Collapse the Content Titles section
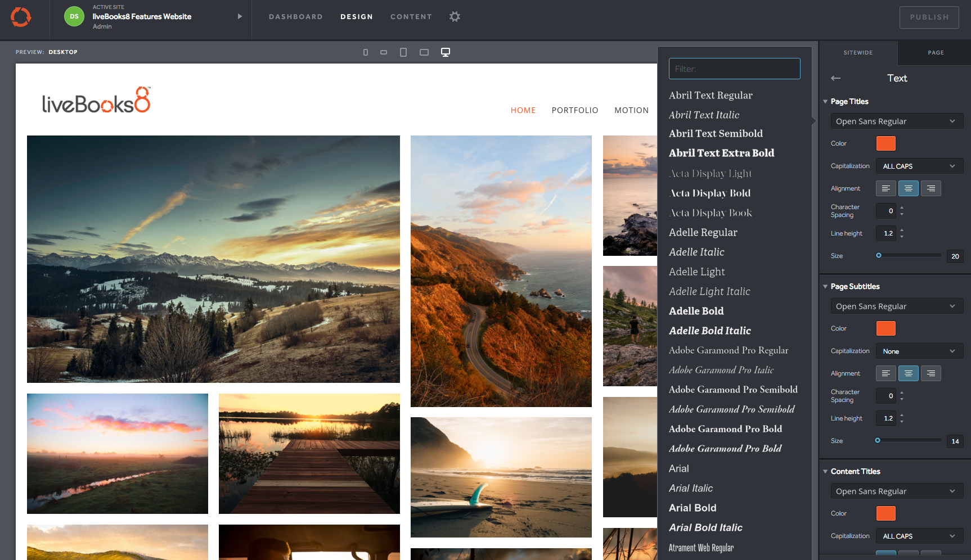The height and width of the screenshot is (560, 971). [825, 472]
